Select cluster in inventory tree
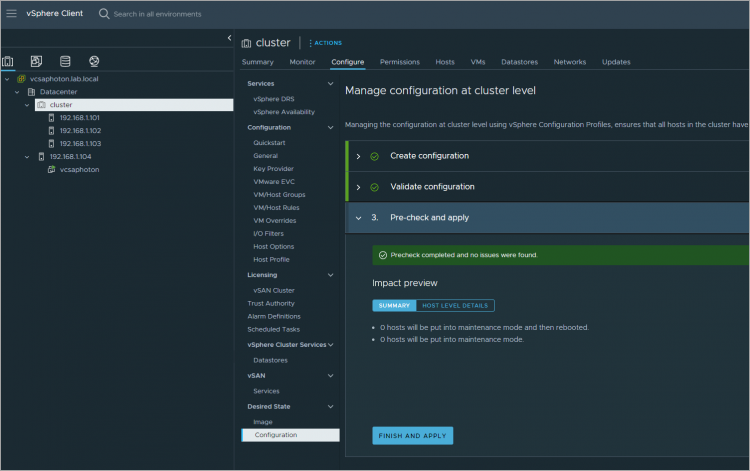750x471 pixels. (134, 105)
